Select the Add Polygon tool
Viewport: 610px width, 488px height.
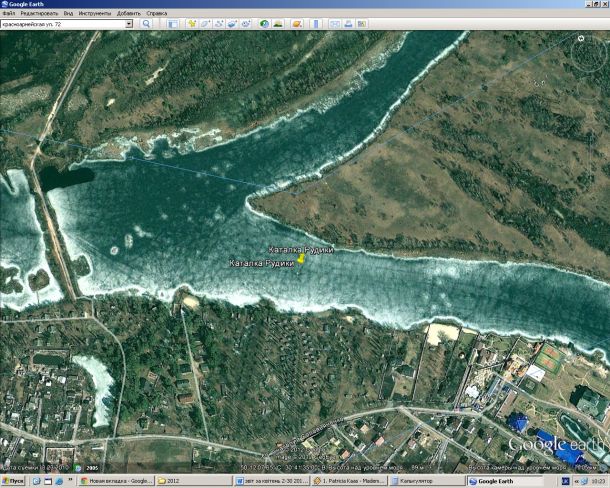click(x=206, y=23)
